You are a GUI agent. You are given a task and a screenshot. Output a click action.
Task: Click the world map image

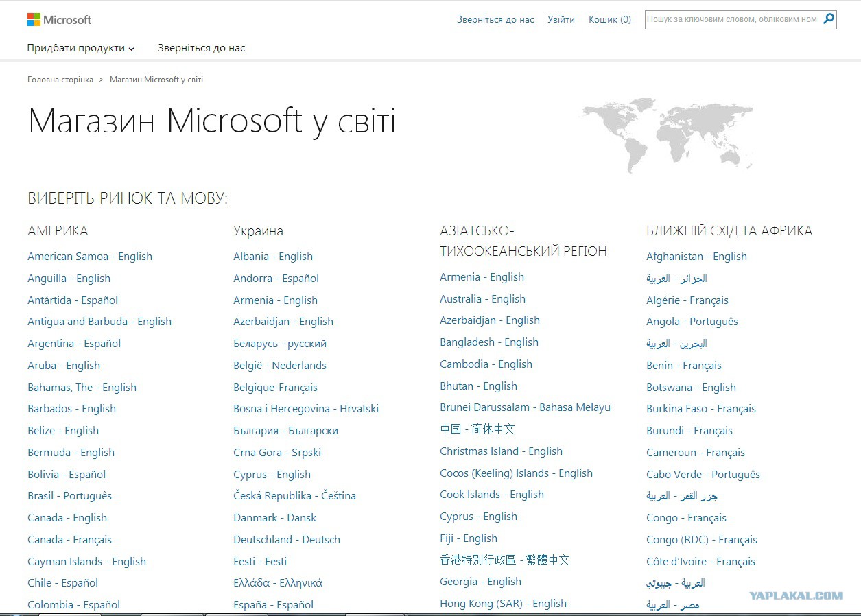coord(668,135)
